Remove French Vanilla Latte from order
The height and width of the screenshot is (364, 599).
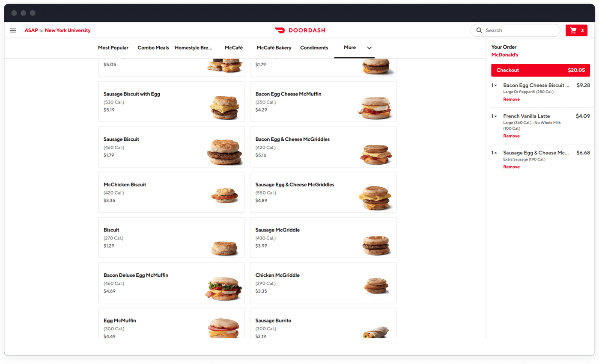pos(511,136)
